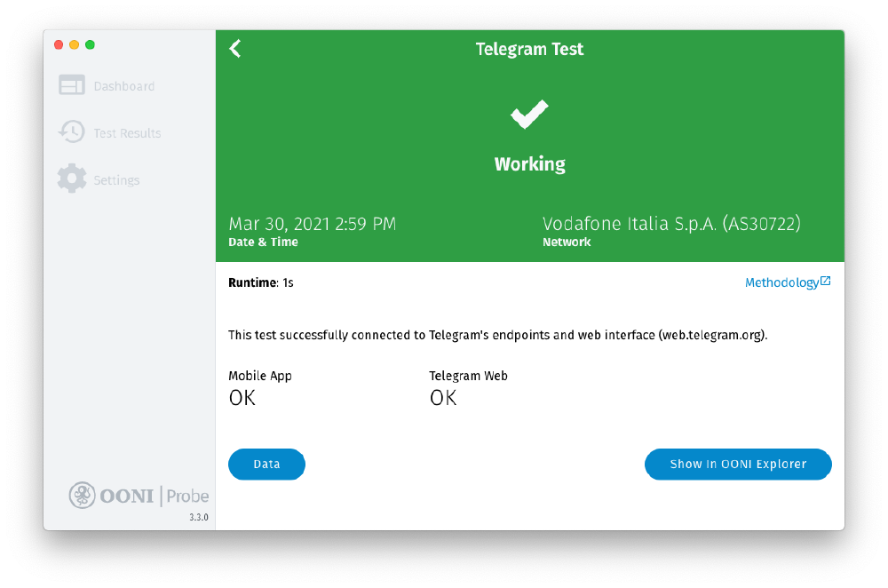
Task: Select the Test Results text label
Action: click(x=127, y=133)
